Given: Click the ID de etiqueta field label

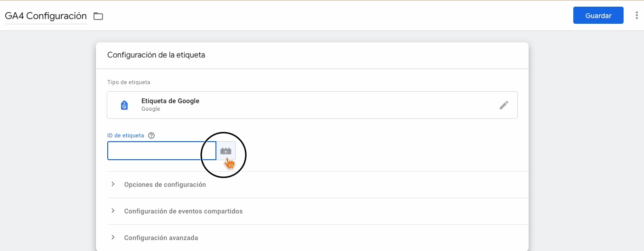Looking at the screenshot, I should pyautogui.click(x=126, y=135).
